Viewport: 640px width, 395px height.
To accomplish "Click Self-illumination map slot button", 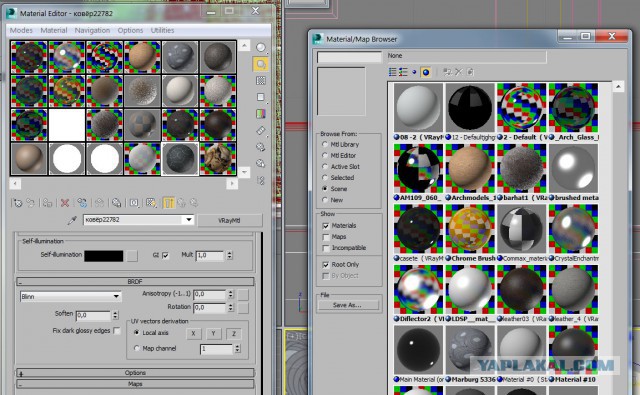I will tap(131, 256).
